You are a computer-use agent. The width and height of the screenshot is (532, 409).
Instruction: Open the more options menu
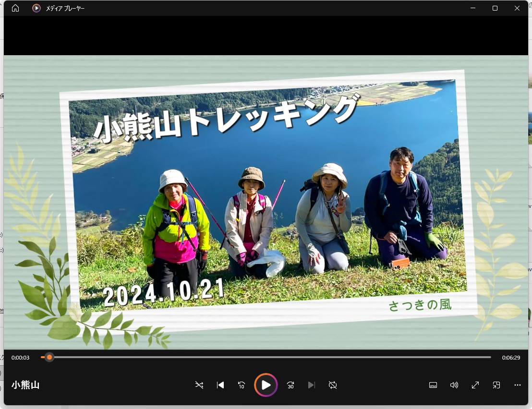tap(517, 385)
